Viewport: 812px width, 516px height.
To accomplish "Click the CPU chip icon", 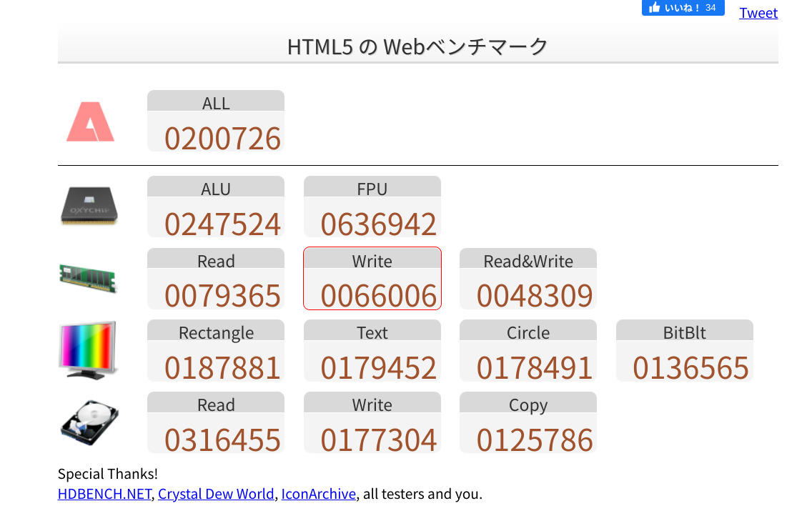I will click(x=89, y=206).
